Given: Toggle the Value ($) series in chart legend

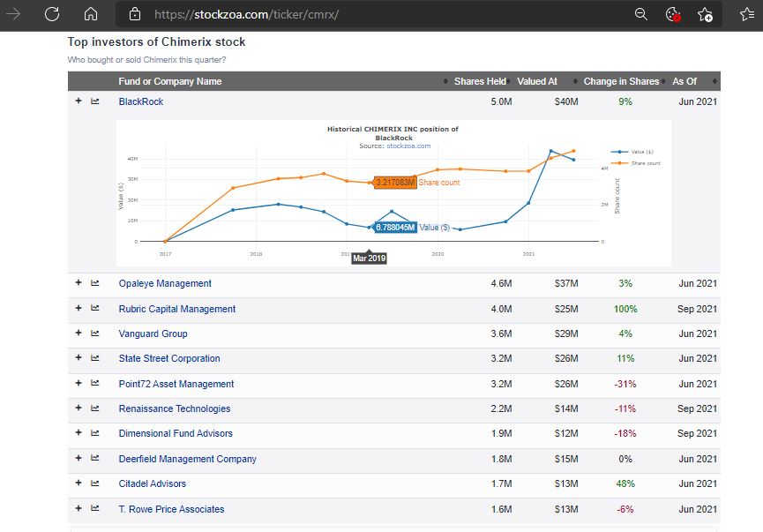Looking at the screenshot, I should click(632, 152).
